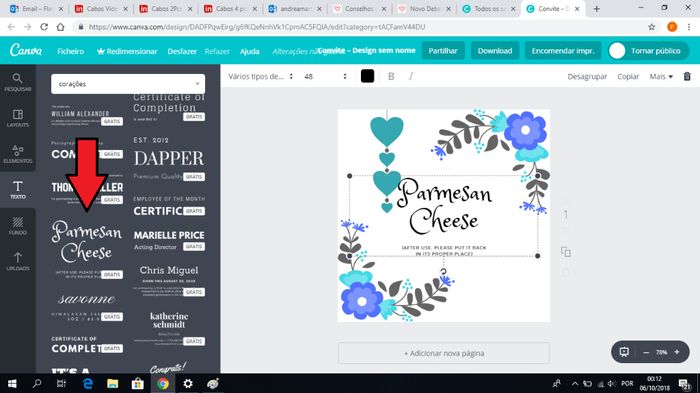This screenshot has height=393, width=700.
Task: Click the Download button
Action: coord(495,50)
